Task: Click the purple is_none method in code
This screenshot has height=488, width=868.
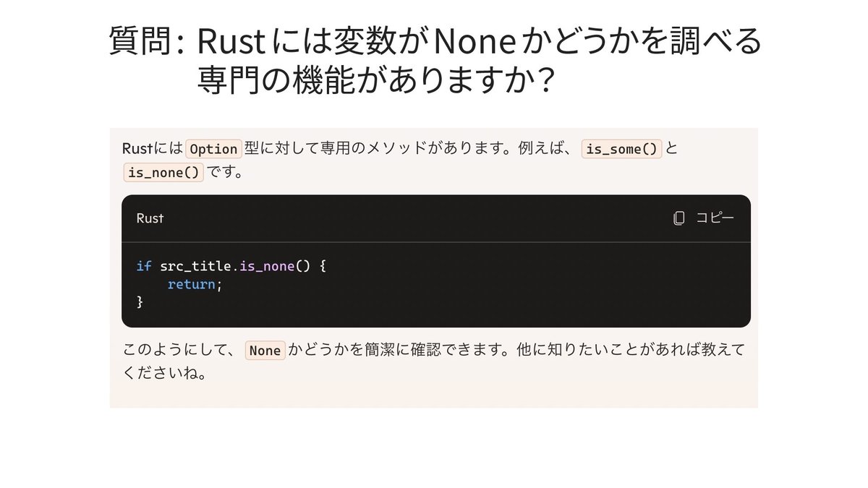Action: (267, 266)
